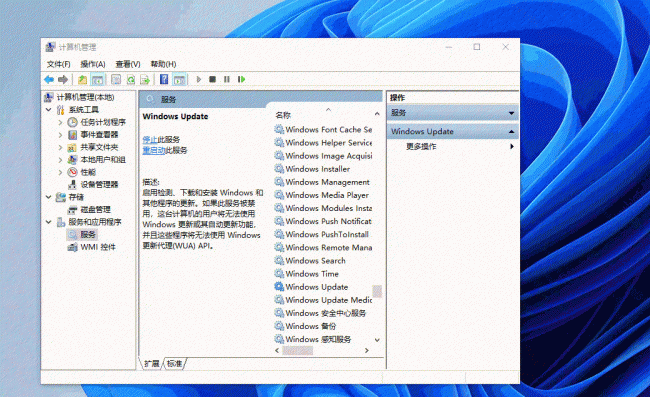This screenshot has width=650, height=397.
Task: Click the Refresh toolbar icon
Action: click(x=131, y=79)
